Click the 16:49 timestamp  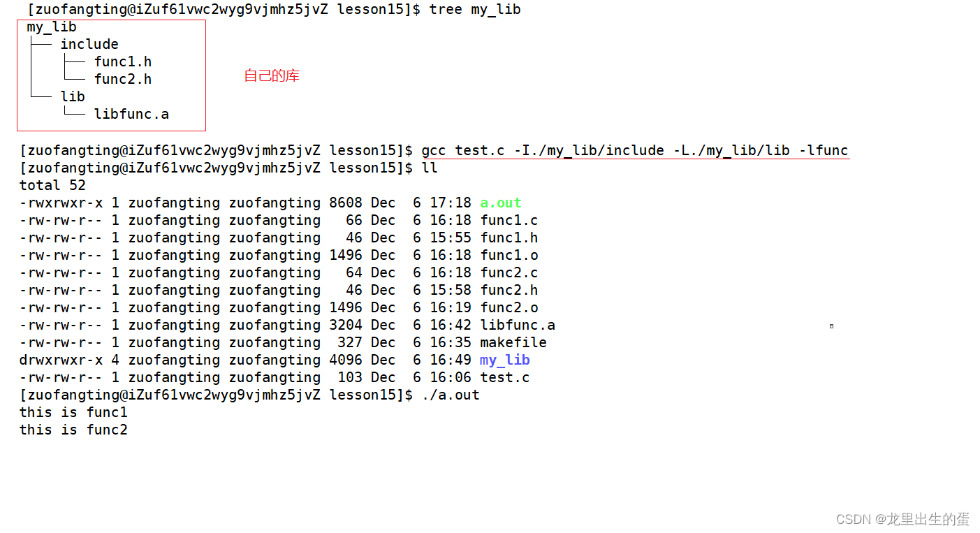451,360
